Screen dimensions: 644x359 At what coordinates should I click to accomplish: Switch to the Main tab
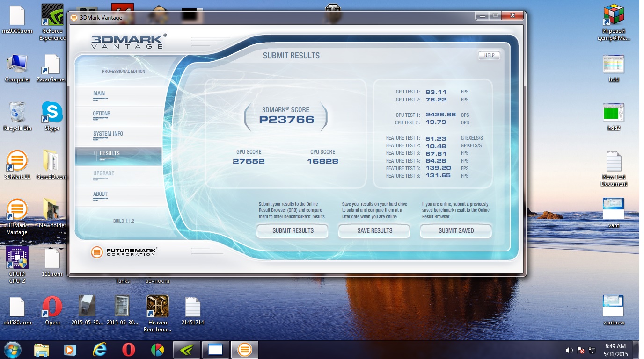pos(99,94)
